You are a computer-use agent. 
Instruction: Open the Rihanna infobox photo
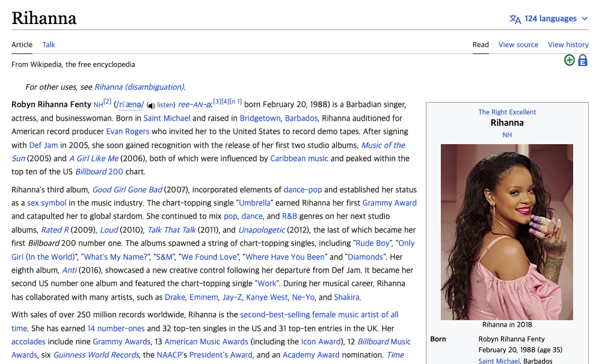coord(506,232)
